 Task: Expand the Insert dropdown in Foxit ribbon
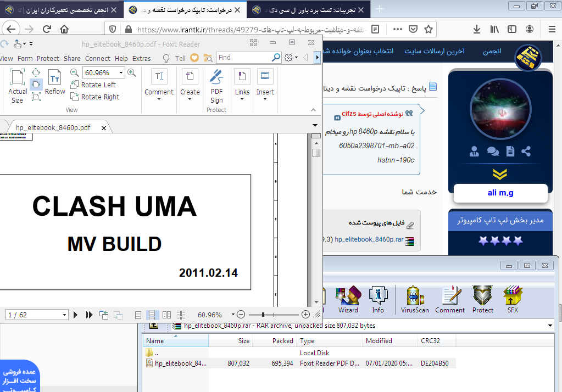pyautogui.click(x=265, y=99)
